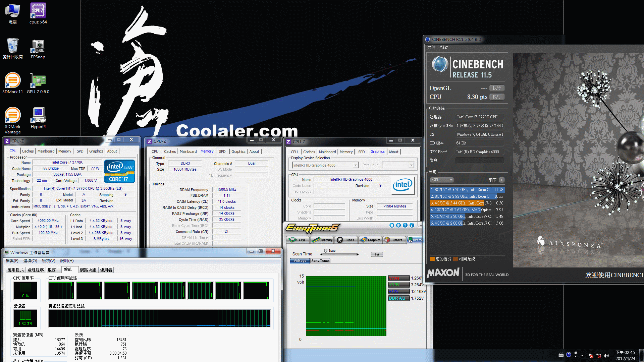
Task: Select Cinebench rank 4 AMD Opteron 7.95 row
Action: 467,210
